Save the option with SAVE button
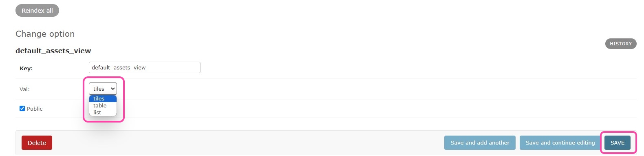The height and width of the screenshot is (156, 644). coord(618,143)
